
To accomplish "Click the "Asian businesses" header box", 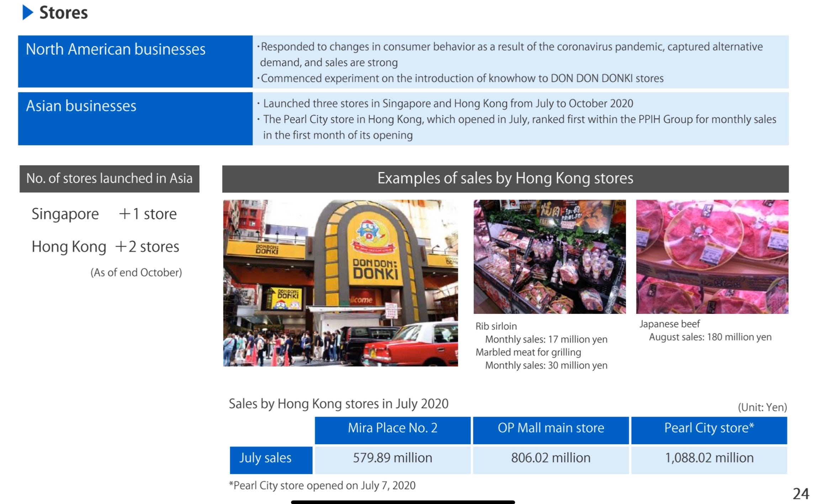I will 135,119.
